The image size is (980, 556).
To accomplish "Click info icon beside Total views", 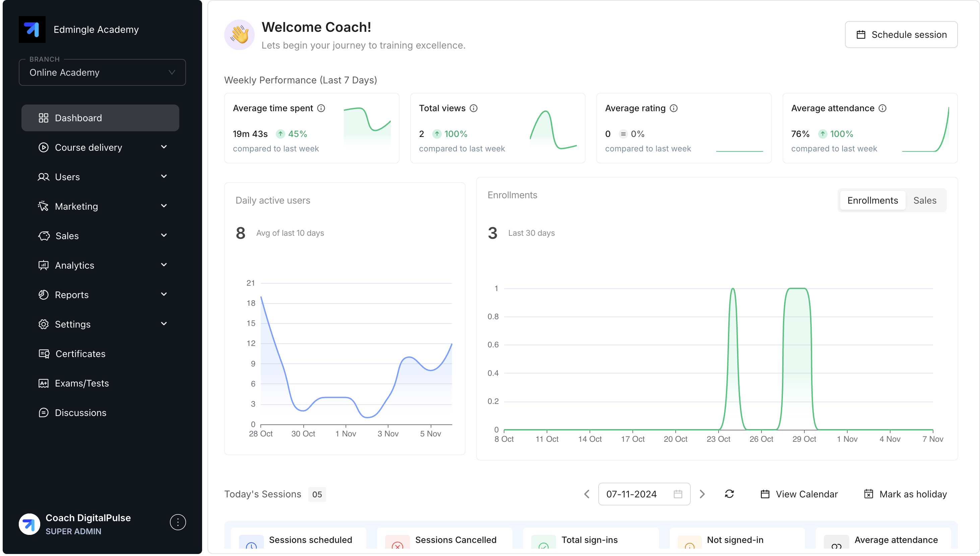I will (473, 108).
